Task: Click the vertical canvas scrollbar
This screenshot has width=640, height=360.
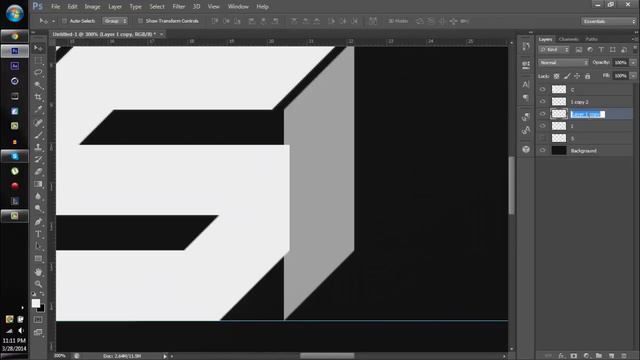Action: [x=511, y=186]
